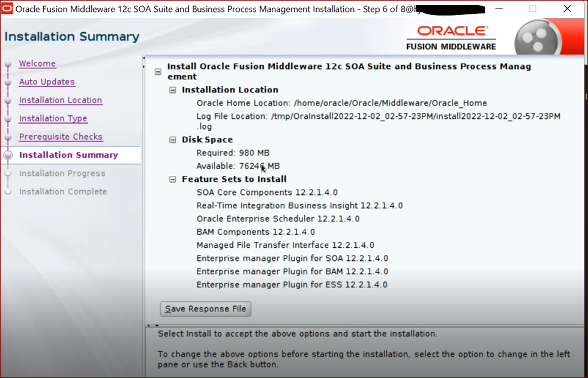Click the Installation Complete step label
This screenshot has height=378, width=588.
coord(63,191)
